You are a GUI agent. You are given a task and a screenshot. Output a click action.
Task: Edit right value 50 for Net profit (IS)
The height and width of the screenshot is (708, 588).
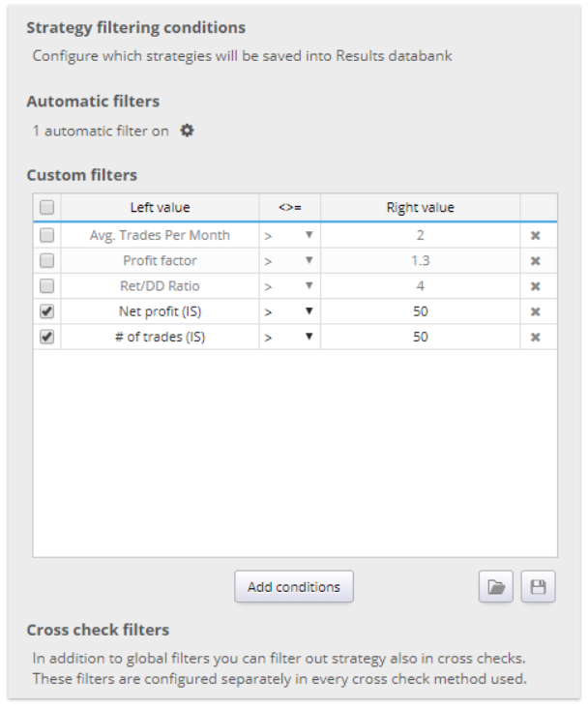[420, 311]
